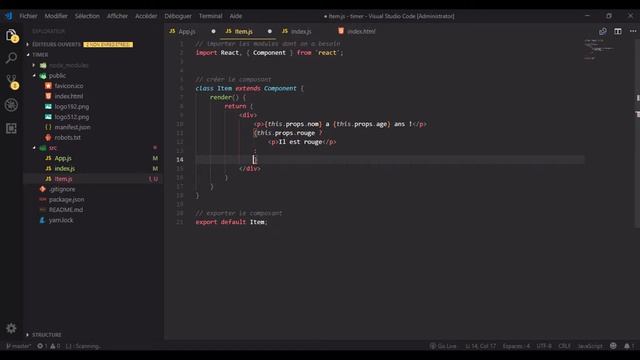Split the editor with the split icon
The image size is (640, 360).
point(618,31)
